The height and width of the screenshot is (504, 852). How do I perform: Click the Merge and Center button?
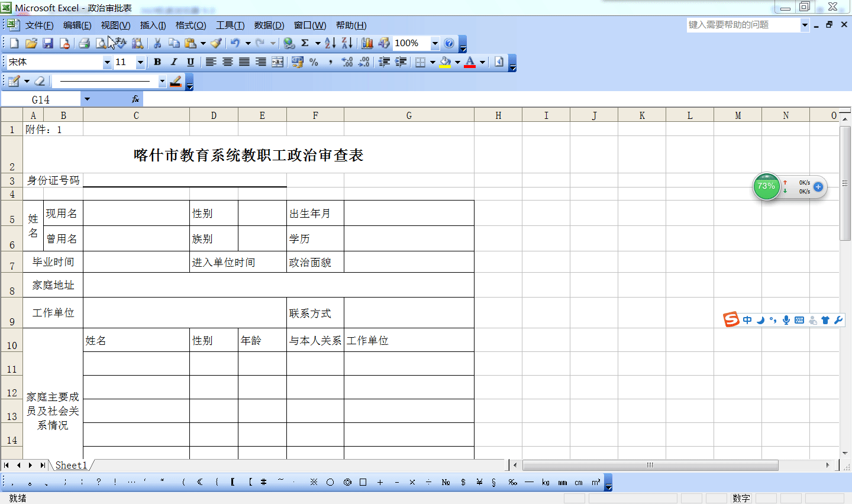277,62
